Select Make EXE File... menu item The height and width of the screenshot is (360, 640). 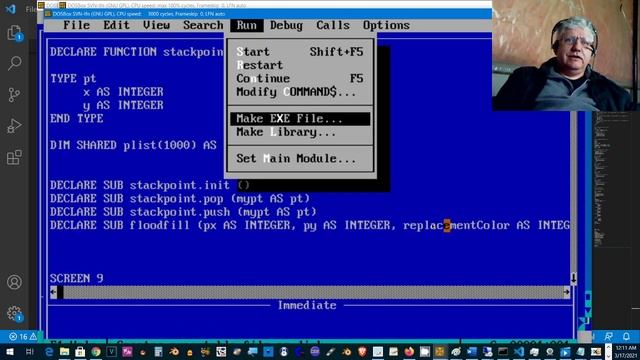pos(300,119)
